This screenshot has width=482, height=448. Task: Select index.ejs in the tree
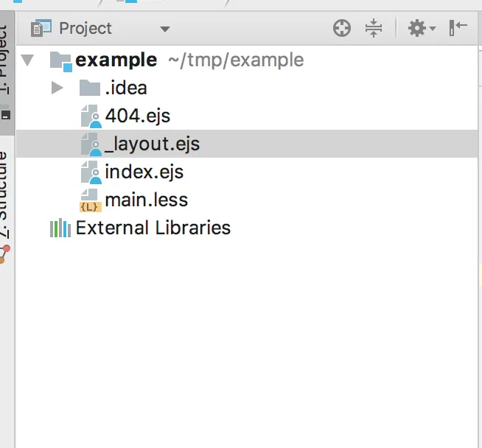[x=144, y=172]
